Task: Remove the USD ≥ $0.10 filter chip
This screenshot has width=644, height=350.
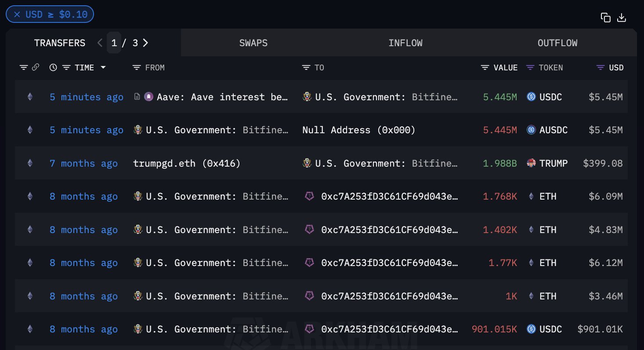Action: tap(17, 15)
